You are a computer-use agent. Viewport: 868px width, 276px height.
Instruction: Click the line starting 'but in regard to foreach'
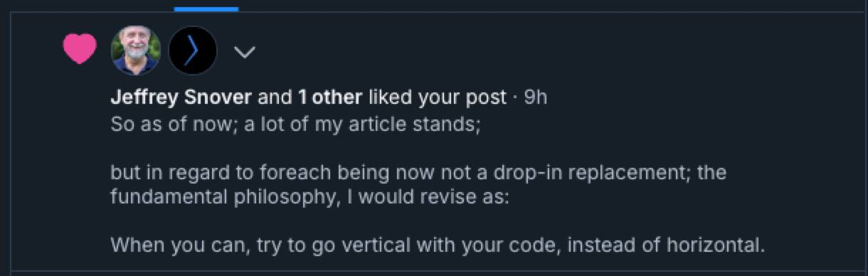(x=418, y=173)
